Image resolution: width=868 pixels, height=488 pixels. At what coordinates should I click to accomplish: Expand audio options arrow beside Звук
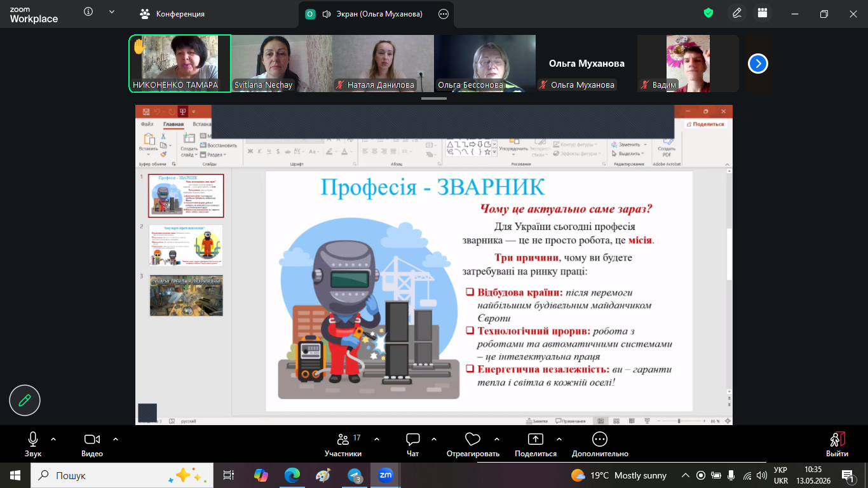click(53, 438)
